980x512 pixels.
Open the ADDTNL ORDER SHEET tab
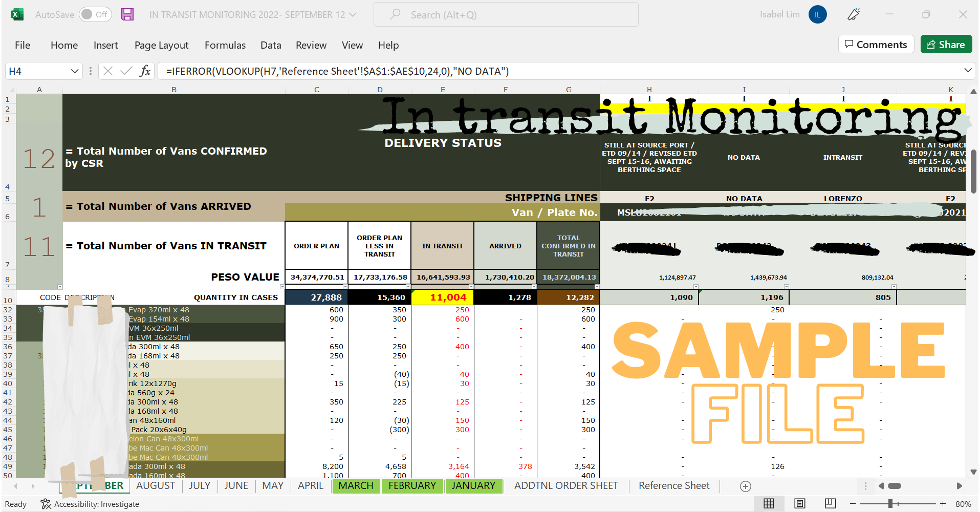(x=566, y=486)
